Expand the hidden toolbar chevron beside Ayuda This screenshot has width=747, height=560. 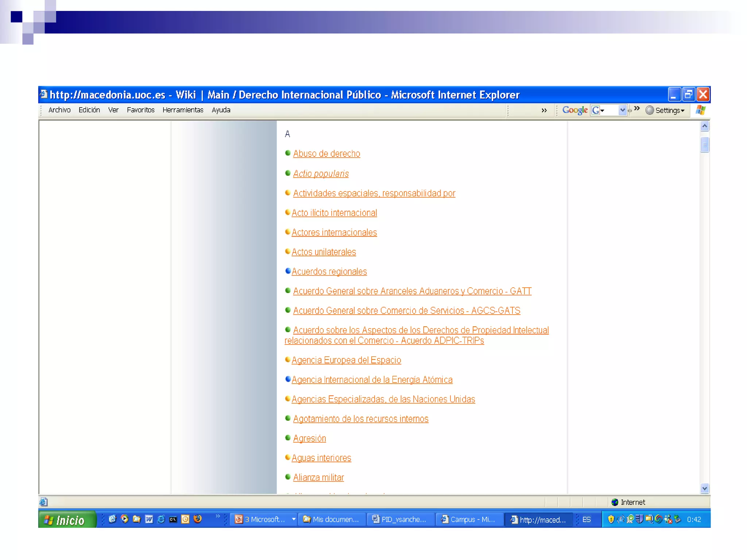tap(544, 110)
